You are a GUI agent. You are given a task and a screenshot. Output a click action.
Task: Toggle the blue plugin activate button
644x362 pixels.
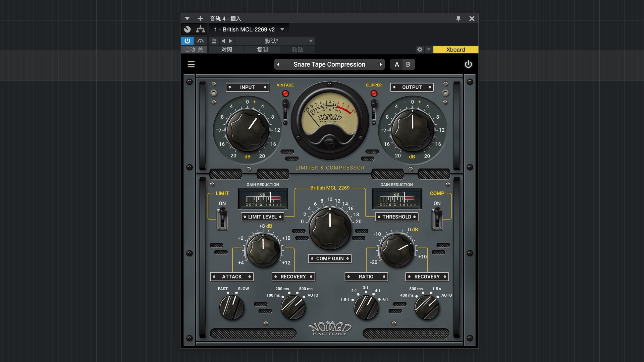pos(187,41)
